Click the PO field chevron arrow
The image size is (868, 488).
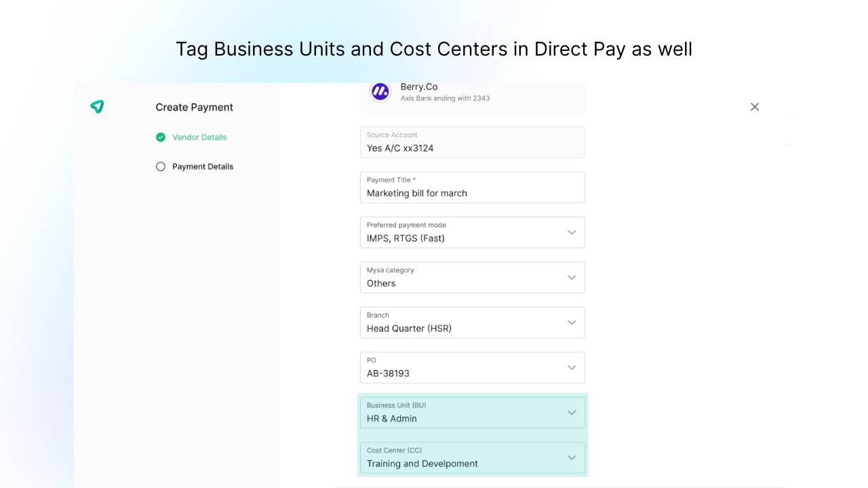coord(572,367)
